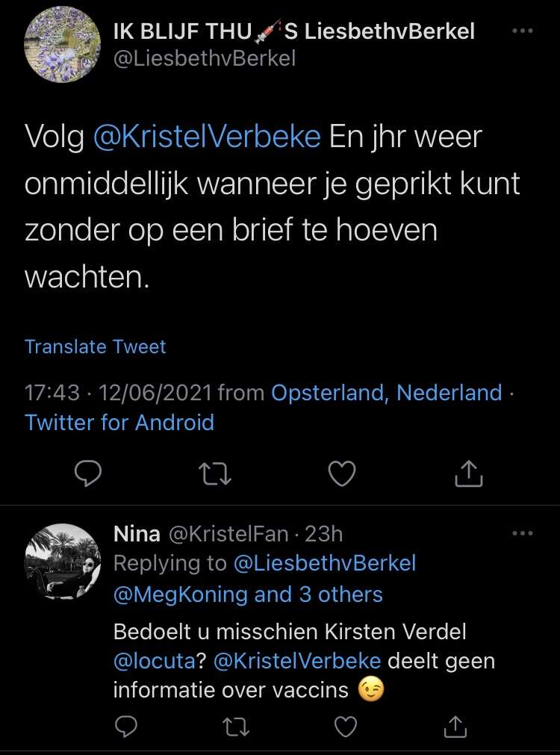
Task: Open Opsterland, Nederland location link
Action: pyautogui.click(x=386, y=393)
